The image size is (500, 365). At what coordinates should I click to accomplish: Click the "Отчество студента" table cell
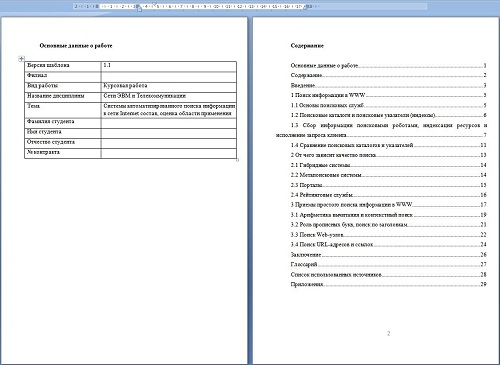(x=63, y=144)
